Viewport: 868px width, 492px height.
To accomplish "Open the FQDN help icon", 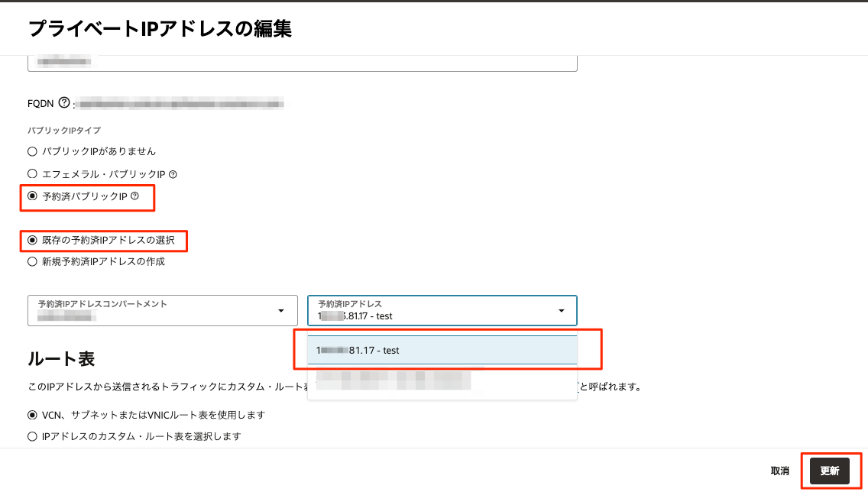I will [x=64, y=102].
